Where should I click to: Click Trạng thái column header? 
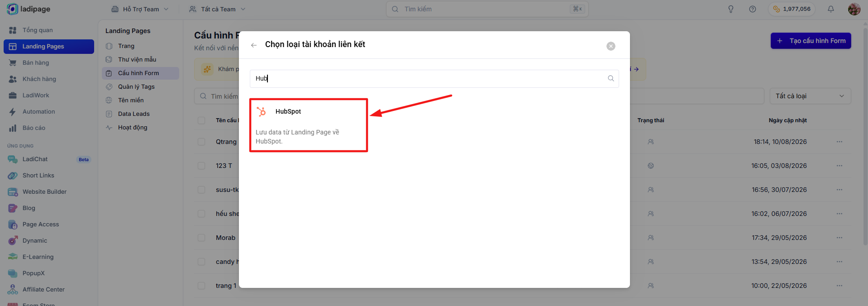point(651,120)
